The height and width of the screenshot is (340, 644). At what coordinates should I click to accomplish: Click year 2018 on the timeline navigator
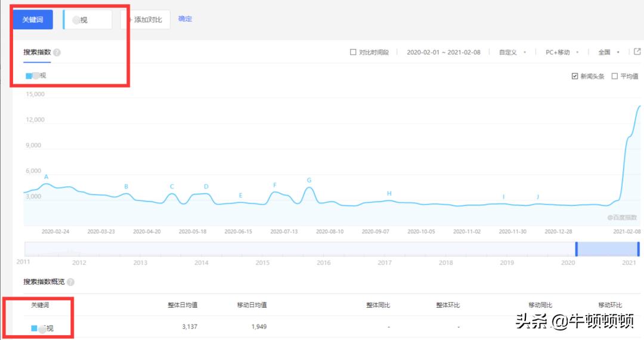point(445,263)
